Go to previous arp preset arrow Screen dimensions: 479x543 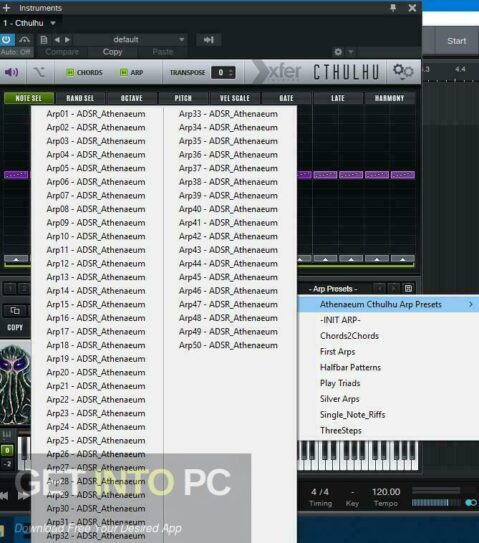click(380, 288)
